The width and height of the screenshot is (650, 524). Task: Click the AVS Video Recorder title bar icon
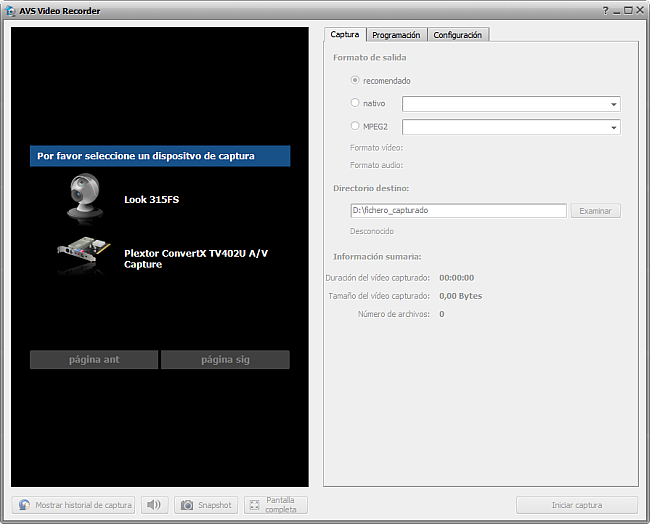point(10,11)
